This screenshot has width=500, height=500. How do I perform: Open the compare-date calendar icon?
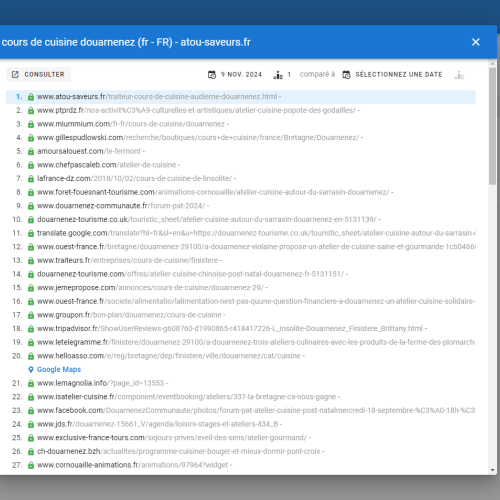tap(346, 75)
